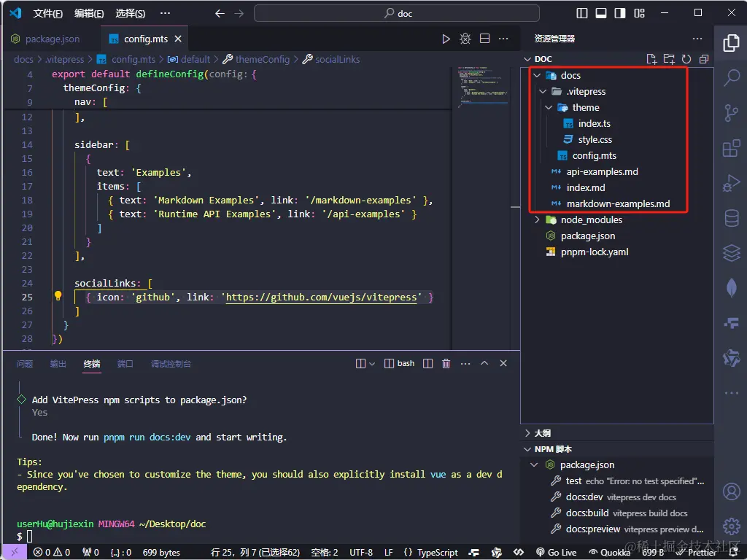Open the 编辑(E) menu
Viewport: 747px width, 560px height.
[89, 13]
